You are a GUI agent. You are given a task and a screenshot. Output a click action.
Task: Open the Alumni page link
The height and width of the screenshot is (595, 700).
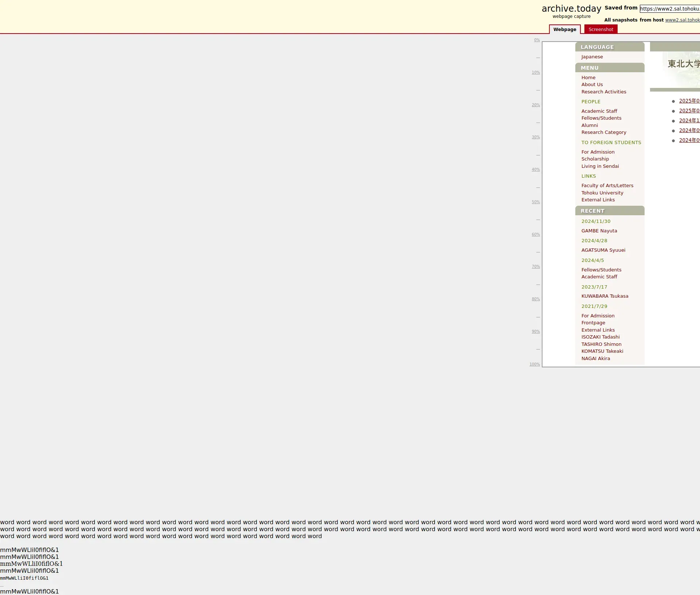click(589, 125)
